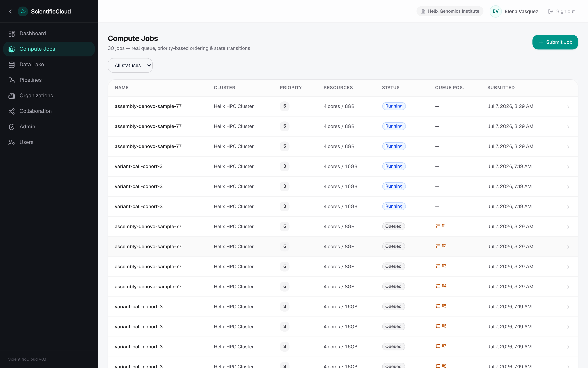This screenshot has height=368, width=588.
Task: Open Collaboration from the sidebar
Action: [49, 111]
